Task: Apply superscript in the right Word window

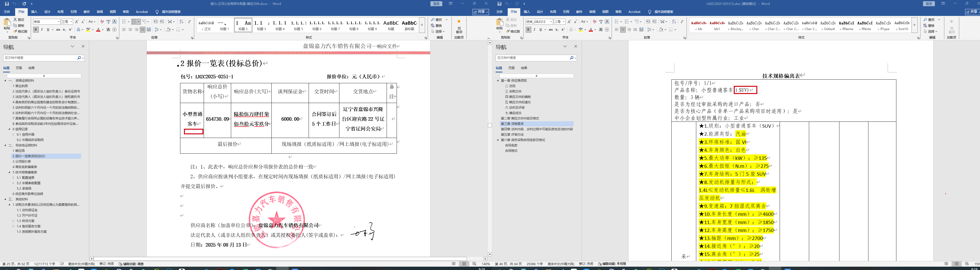Action: (x=563, y=30)
